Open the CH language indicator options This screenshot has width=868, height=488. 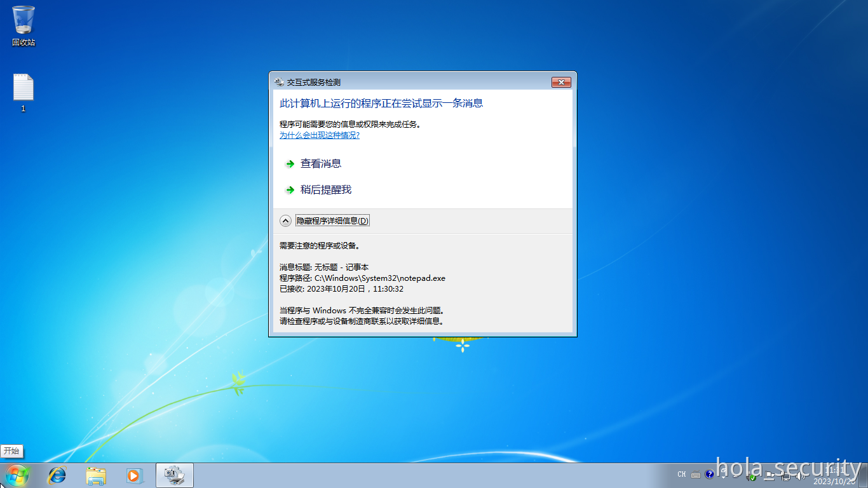681,474
